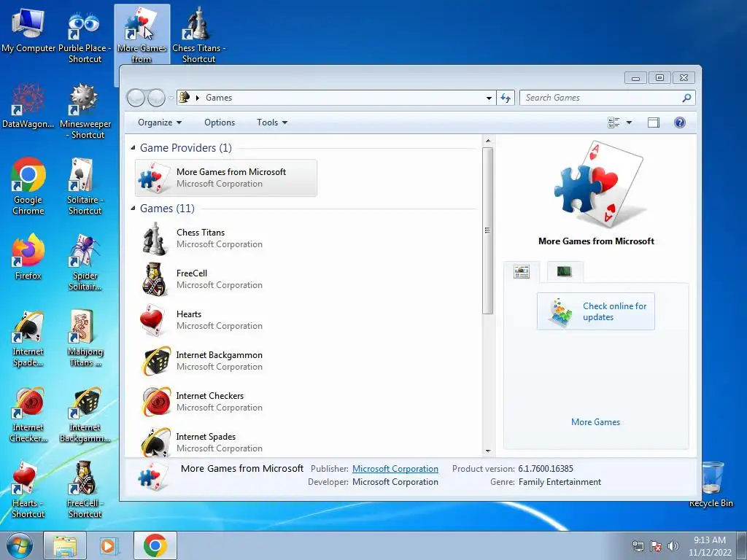Click Chrome icon in taskbar
The height and width of the screenshot is (560, 747).
[x=155, y=545]
